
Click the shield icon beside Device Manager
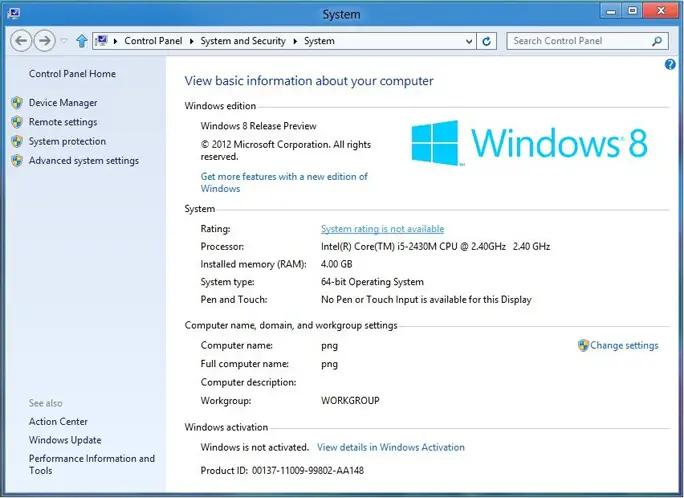click(x=17, y=103)
